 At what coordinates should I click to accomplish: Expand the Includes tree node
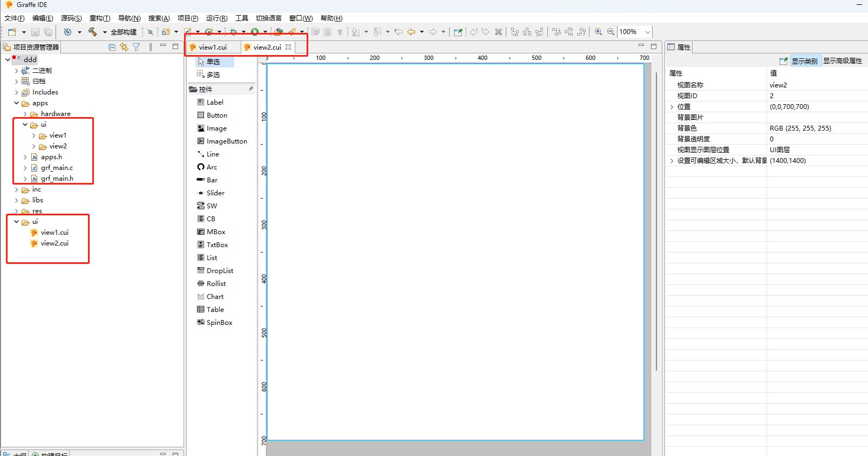(16, 92)
